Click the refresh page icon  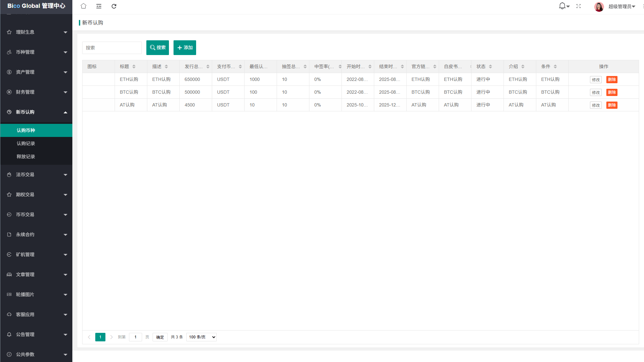114,6
